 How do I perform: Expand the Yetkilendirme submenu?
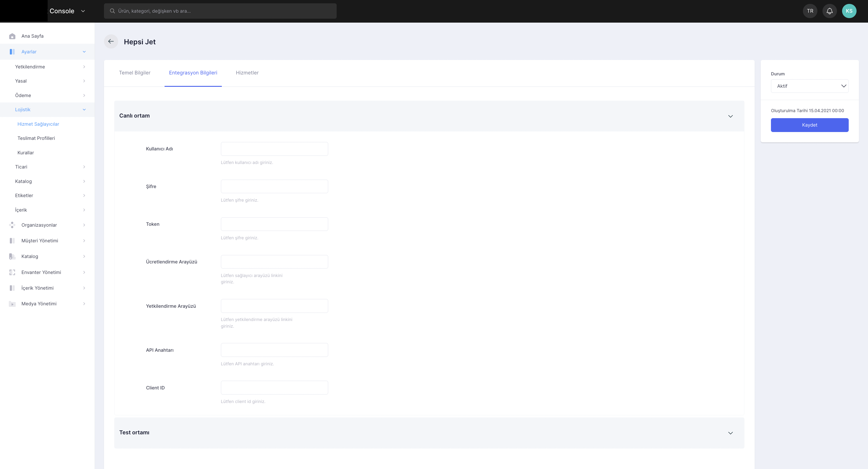84,67
